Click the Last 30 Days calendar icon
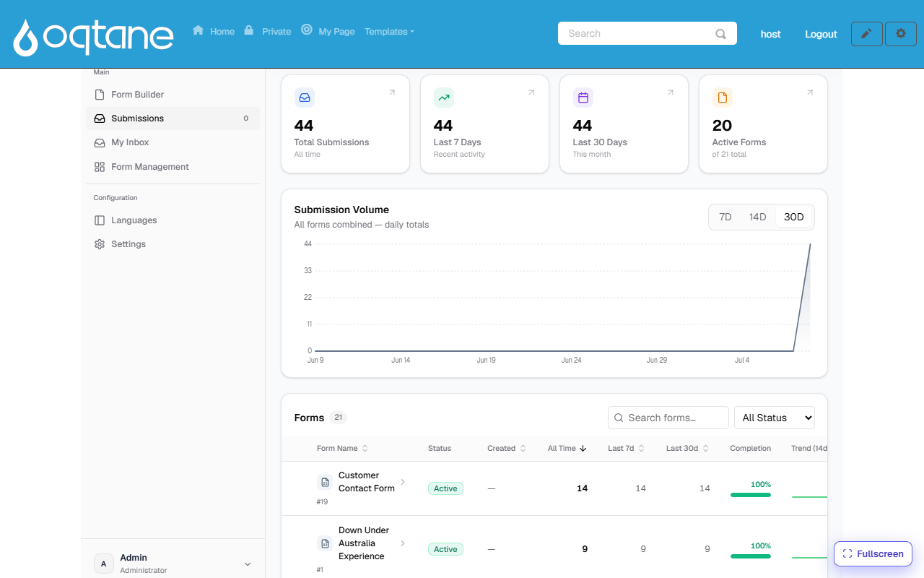 [x=583, y=98]
